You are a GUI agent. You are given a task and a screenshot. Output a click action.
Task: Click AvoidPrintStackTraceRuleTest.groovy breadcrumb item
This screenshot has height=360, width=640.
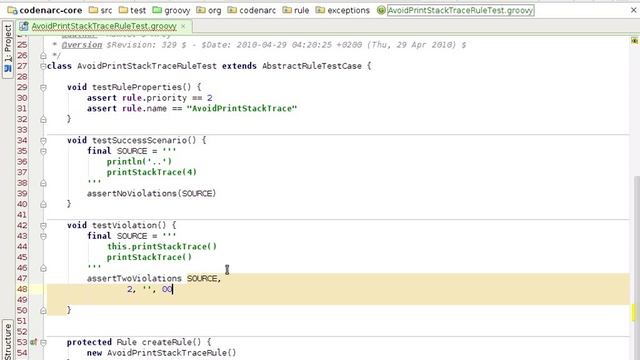click(460, 10)
